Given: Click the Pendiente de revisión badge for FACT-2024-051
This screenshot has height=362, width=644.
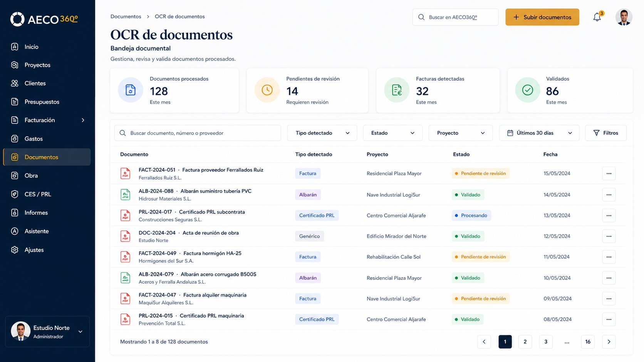Looking at the screenshot, I should pyautogui.click(x=481, y=173).
